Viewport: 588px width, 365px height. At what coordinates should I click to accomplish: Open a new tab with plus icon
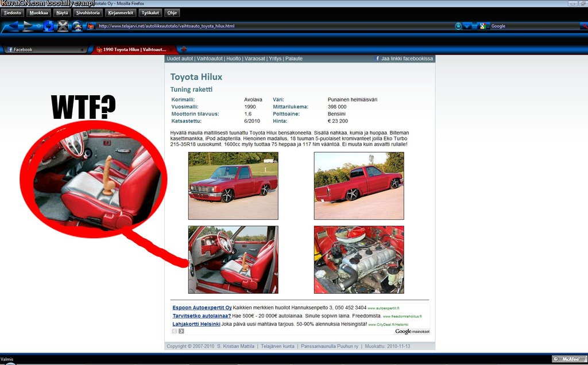click(x=183, y=49)
